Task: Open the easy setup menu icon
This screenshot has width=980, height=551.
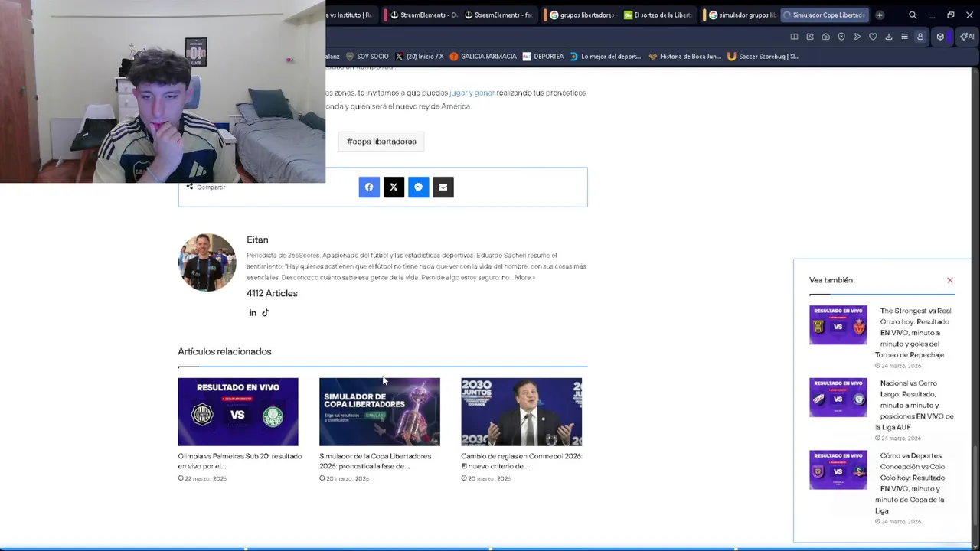Action: [x=904, y=37]
